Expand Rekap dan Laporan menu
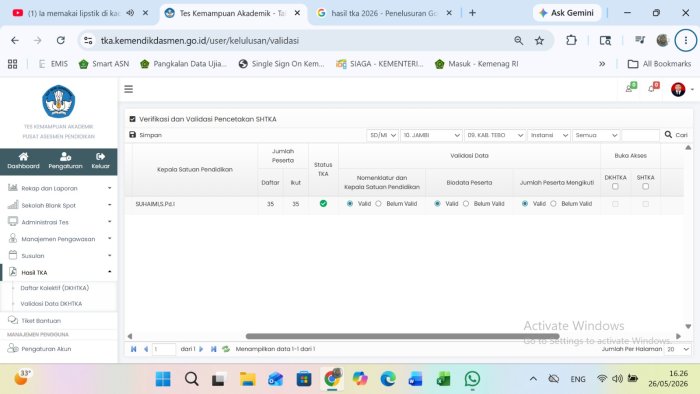 click(59, 188)
